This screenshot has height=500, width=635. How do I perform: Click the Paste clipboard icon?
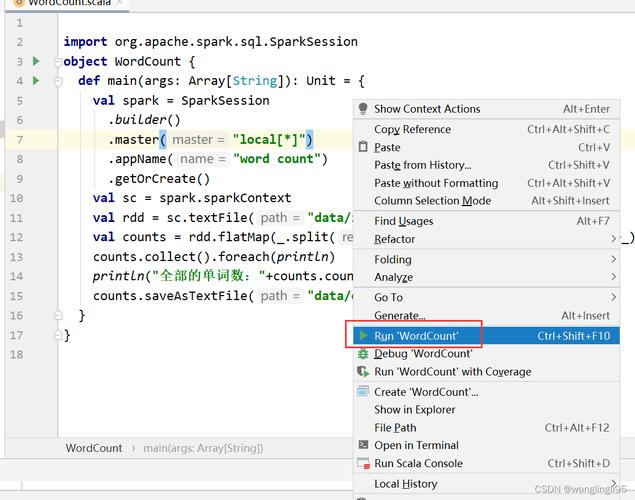pyautogui.click(x=363, y=147)
